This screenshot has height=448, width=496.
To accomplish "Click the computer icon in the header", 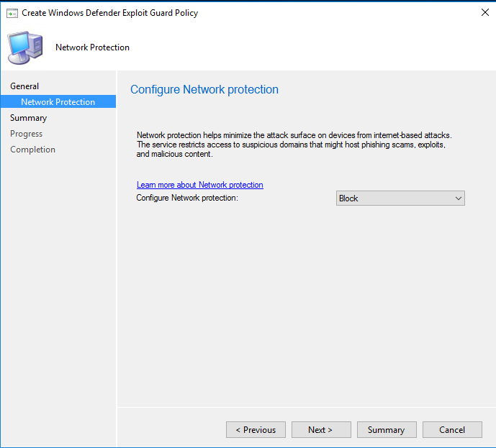I will 24,47.
